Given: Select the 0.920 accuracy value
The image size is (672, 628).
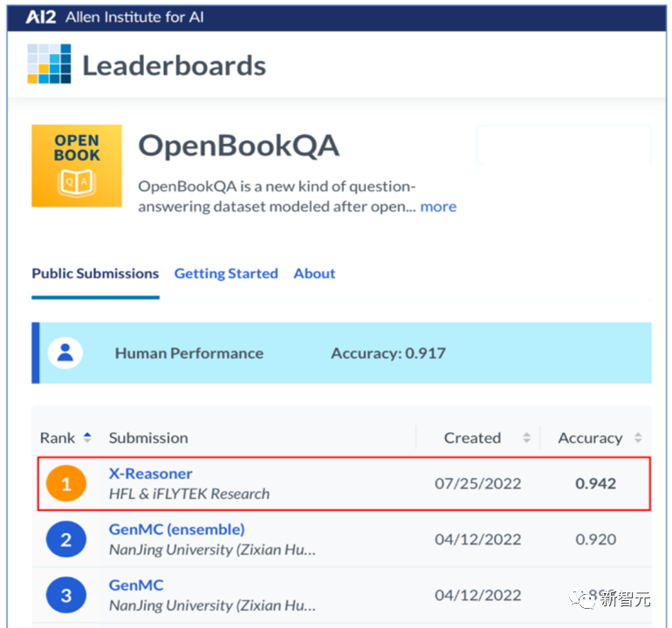Looking at the screenshot, I should pos(596,539).
